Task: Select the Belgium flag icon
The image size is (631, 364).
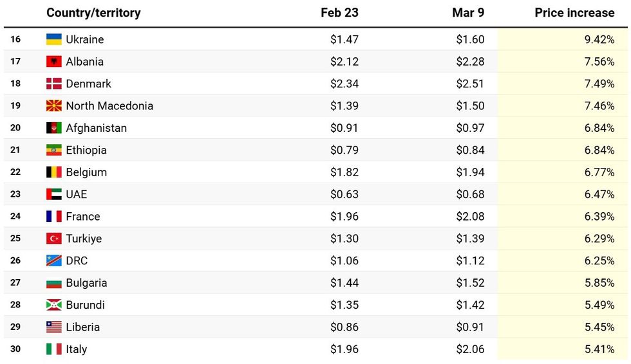Action: click(54, 172)
